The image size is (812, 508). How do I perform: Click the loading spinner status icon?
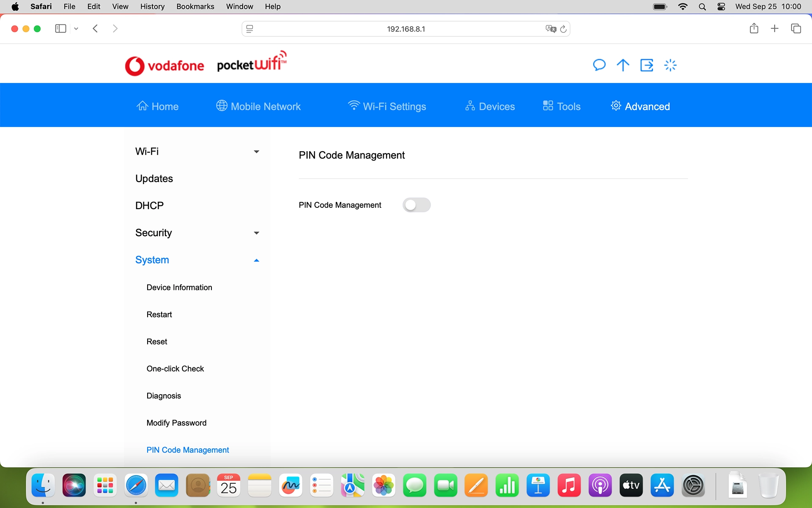tap(670, 65)
